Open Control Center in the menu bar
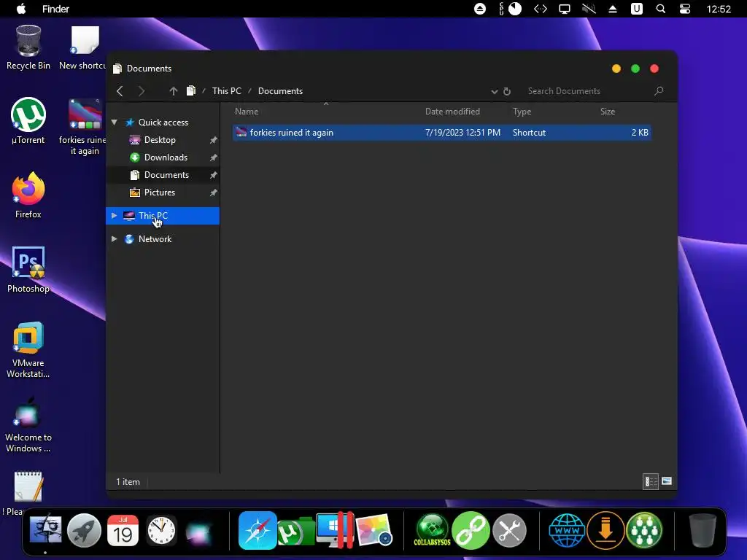 (x=685, y=9)
